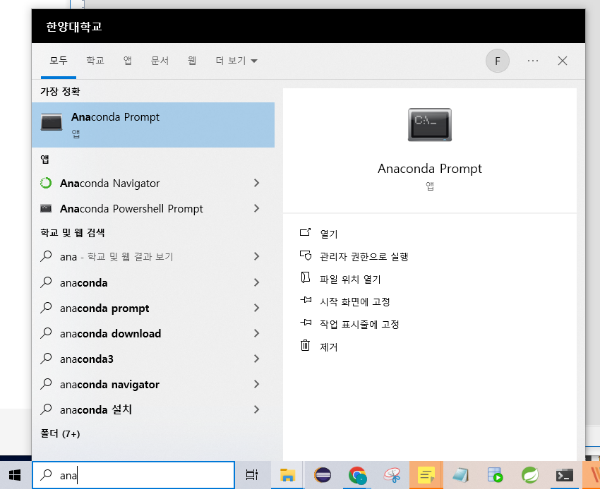Open the table with green play icon

pyautogui.click(x=495, y=475)
